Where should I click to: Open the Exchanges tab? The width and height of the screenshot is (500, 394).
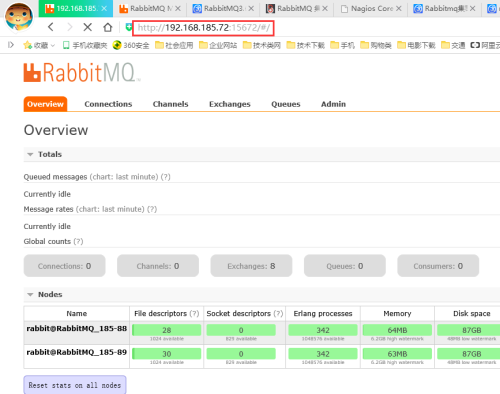[x=230, y=104]
